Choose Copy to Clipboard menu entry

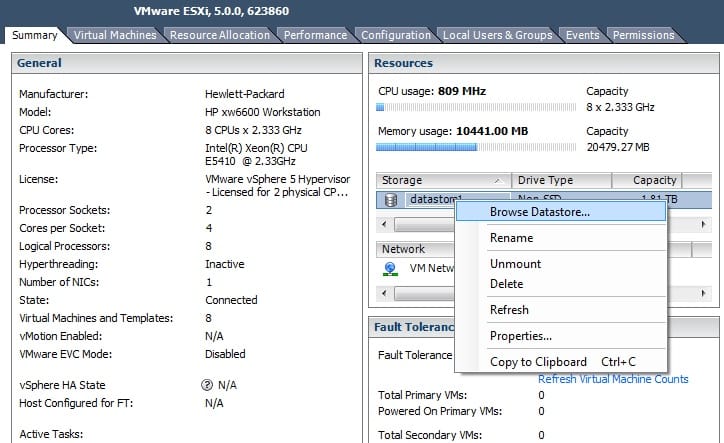pos(561,362)
